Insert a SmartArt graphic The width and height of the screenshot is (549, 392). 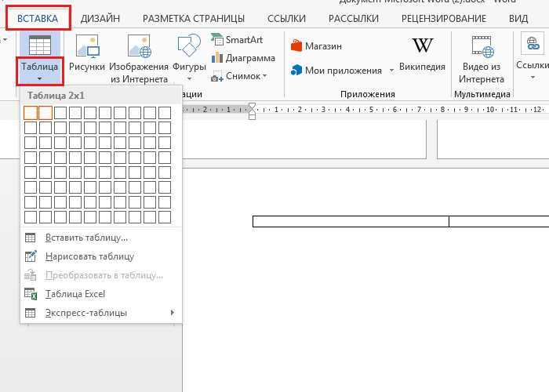(x=237, y=39)
